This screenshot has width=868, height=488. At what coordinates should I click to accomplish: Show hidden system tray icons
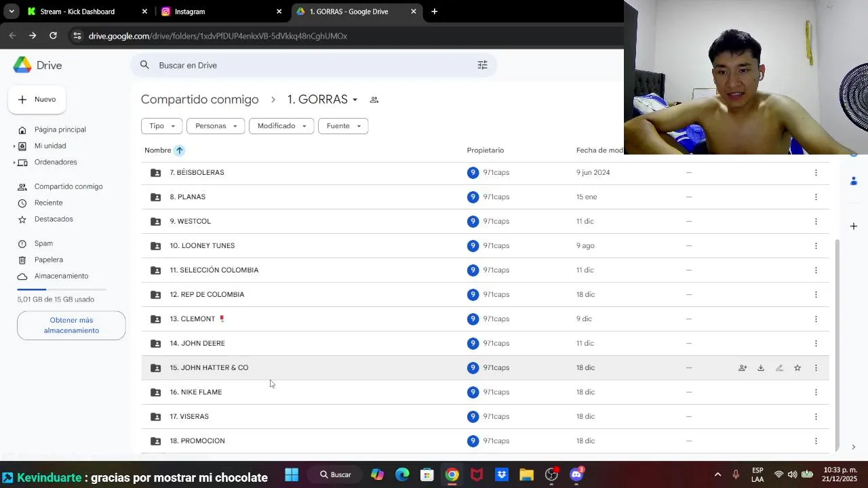(x=718, y=474)
